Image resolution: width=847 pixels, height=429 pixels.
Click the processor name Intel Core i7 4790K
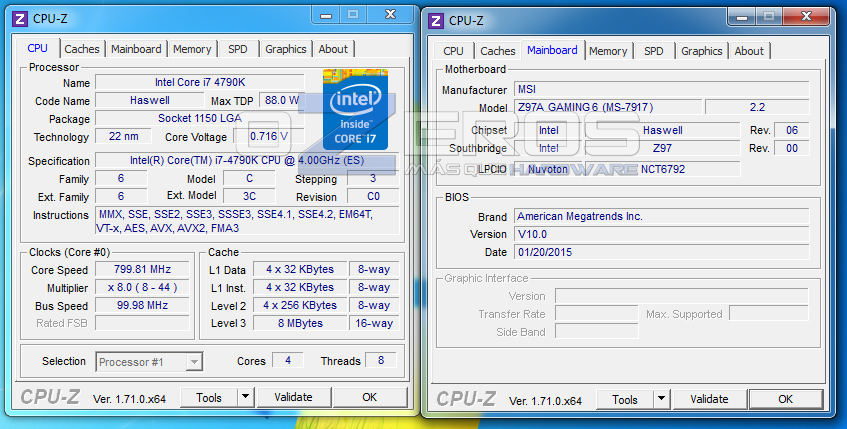point(200,82)
